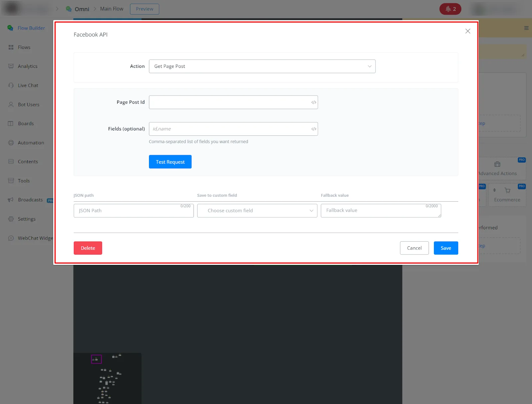Click the Test Request button
Screen dimensions: 532x404
(170, 162)
